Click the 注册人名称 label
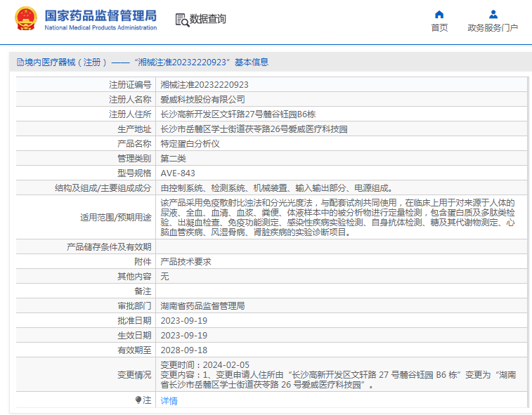 coord(130,99)
